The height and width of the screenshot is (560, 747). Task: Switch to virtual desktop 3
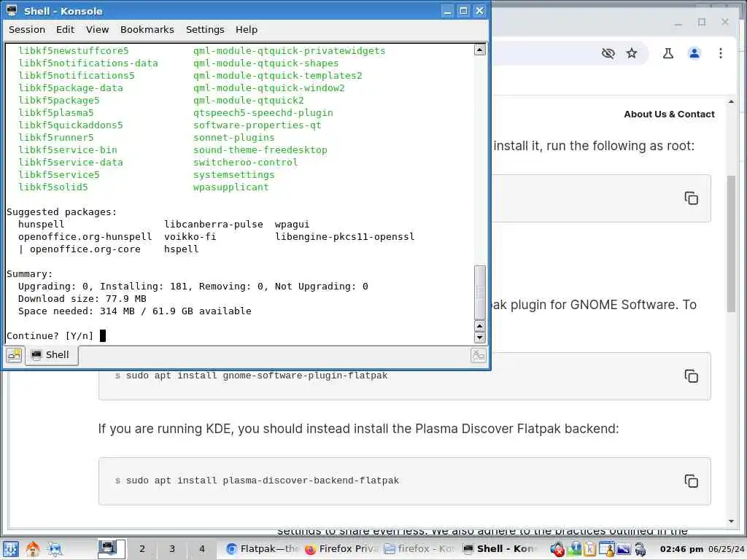pyautogui.click(x=172, y=549)
